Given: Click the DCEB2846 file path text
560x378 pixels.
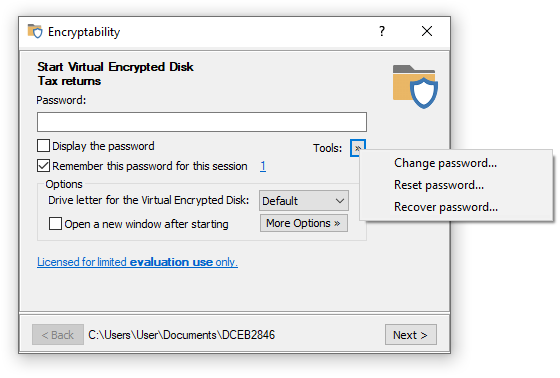Looking at the screenshot, I should click(181, 335).
